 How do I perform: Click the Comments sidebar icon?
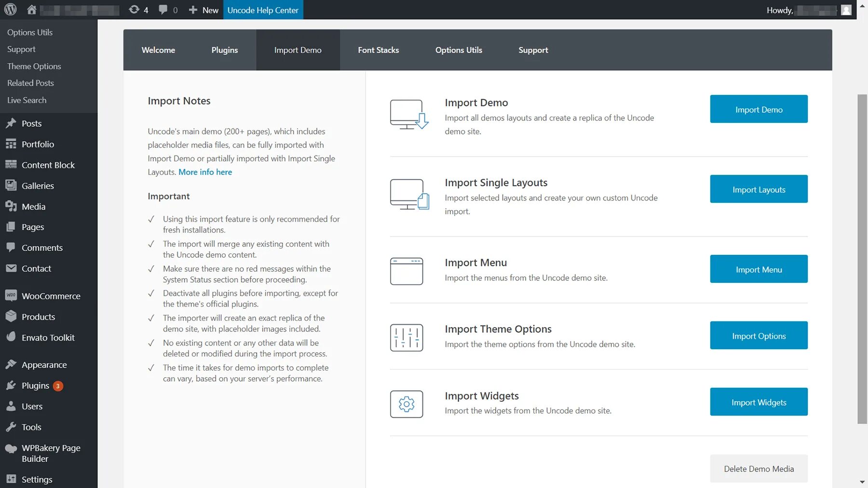click(11, 248)
